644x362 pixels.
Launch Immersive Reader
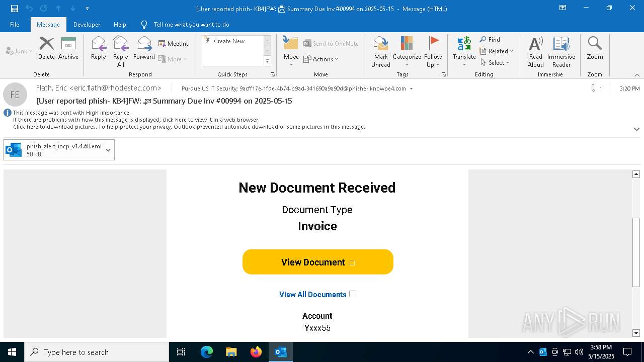click(561, 51)
